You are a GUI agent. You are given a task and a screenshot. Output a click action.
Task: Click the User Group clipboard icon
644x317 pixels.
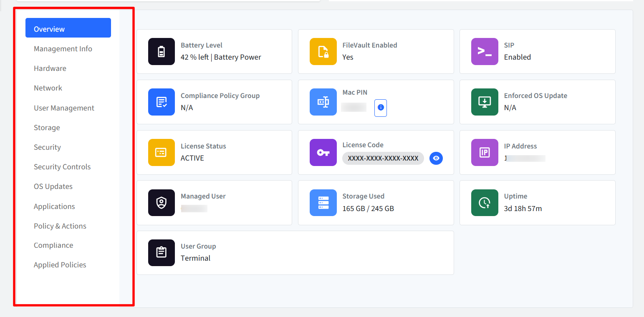tap(162, 253)
